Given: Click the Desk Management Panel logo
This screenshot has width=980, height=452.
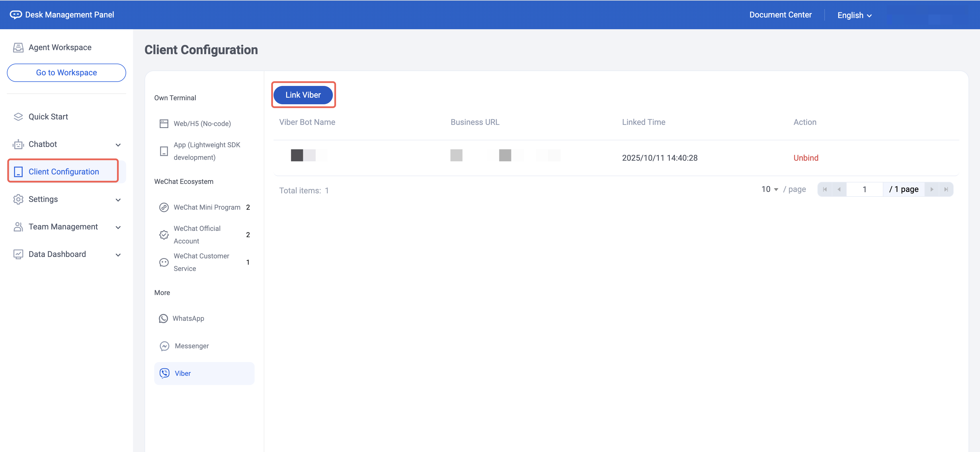Looking at the screenshot, I should click(15, 15).
